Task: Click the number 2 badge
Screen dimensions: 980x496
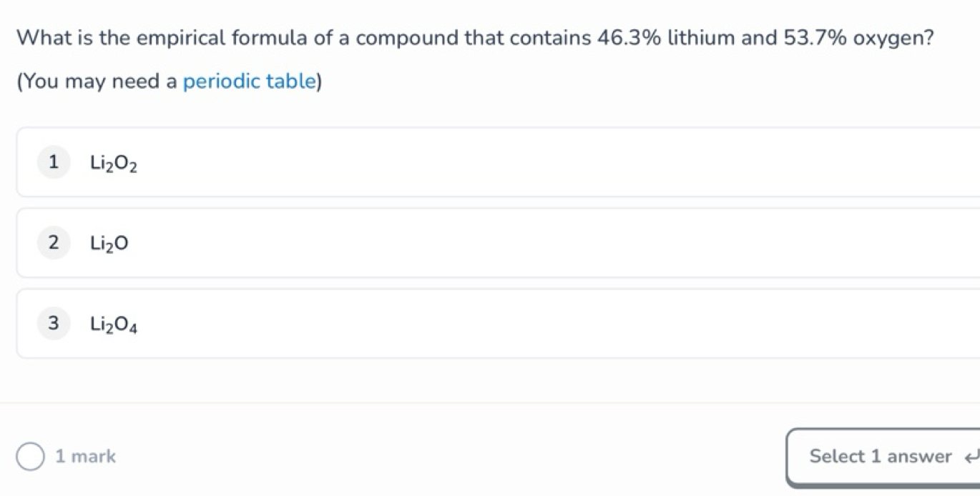Action: coord(54,243)
